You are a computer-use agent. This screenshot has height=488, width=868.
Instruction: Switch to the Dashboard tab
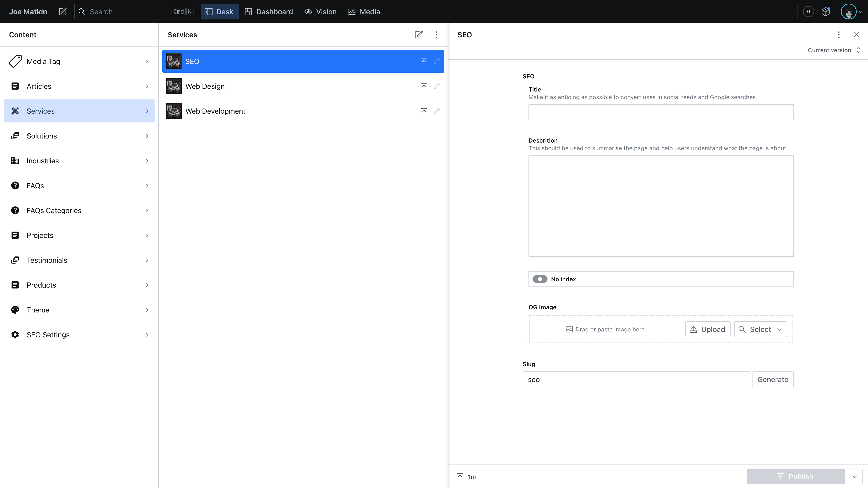269,12
